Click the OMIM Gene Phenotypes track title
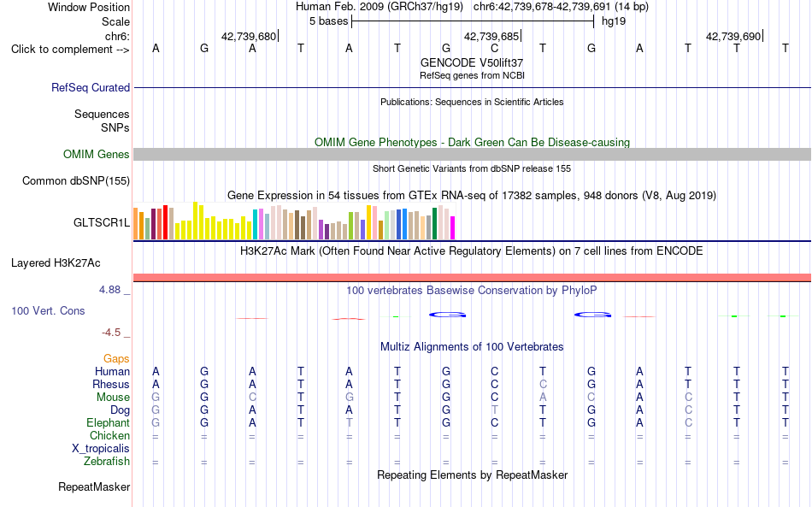The width and height of the screenshot is (812, 507). pyautogui.click(x=472, y=143)
